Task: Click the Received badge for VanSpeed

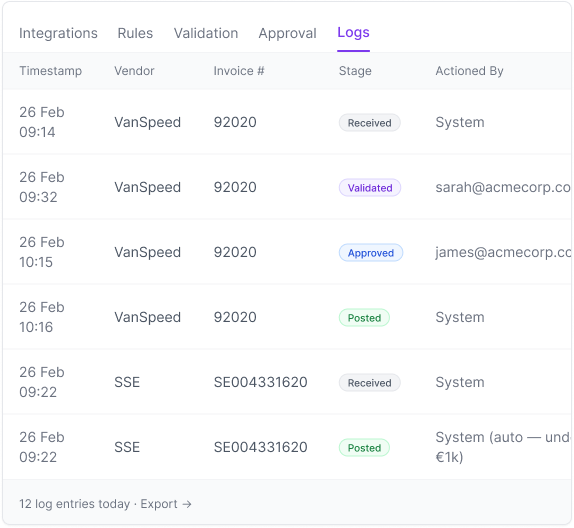Action: pos(369,123)
